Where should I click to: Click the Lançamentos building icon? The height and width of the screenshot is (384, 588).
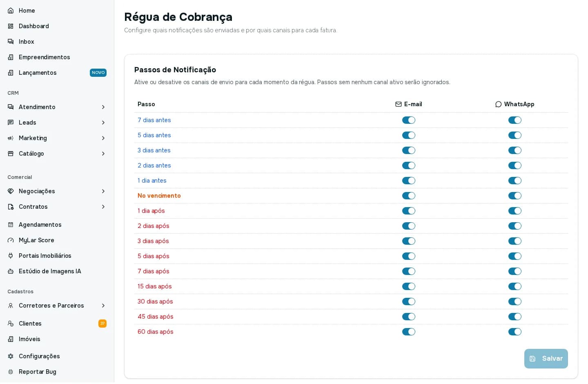coord(11,73)
